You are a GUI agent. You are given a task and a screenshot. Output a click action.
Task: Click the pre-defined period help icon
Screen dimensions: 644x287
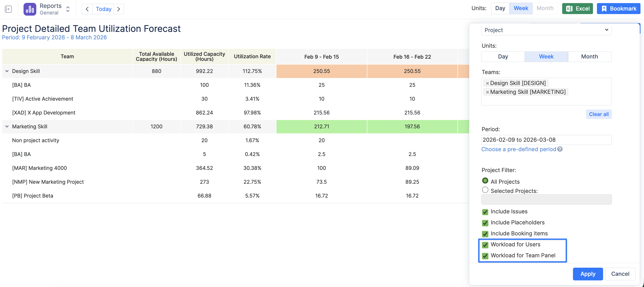[560, 149]
